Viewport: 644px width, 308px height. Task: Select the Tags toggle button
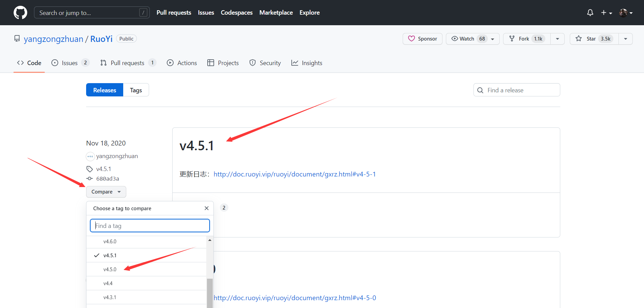pos(136,90)
